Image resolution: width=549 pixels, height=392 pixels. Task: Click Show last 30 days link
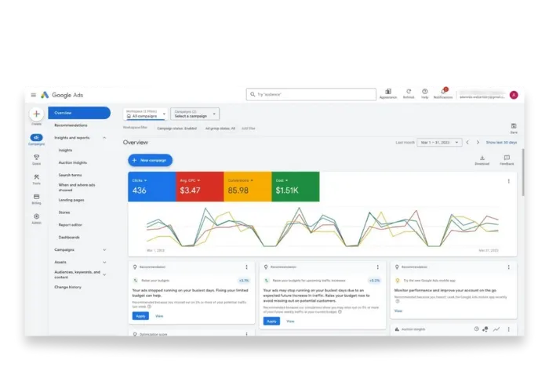[501, 143]
